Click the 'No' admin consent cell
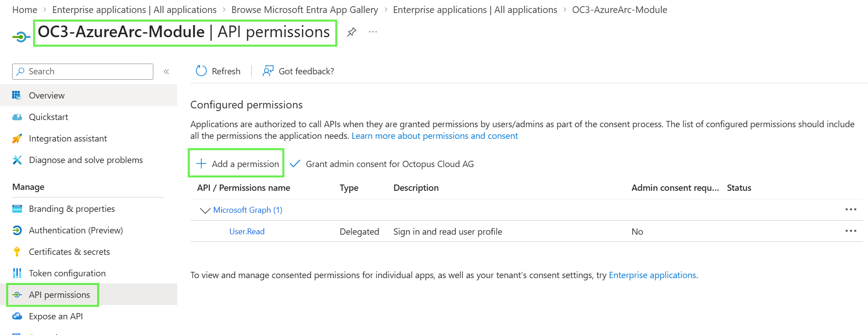The width and height of the screenshot is (868, 335). (637, 232)
